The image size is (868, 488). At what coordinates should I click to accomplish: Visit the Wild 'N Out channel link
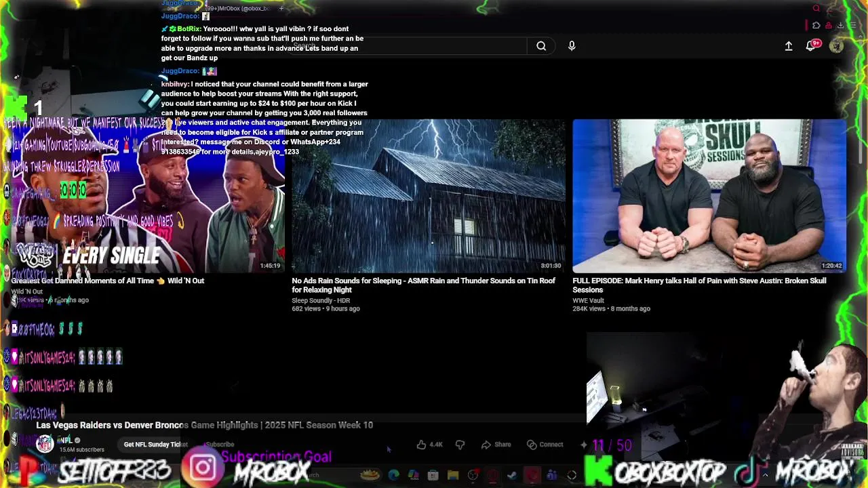(26, 291)
